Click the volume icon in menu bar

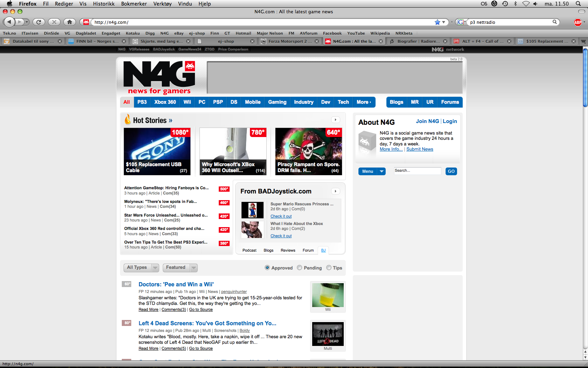tap(535, 4)
